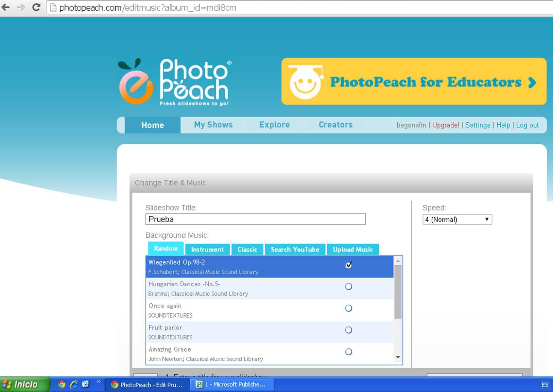Click the browser forward arrow
Image resolution: width=553 pixels, height=392 pixels.
coord(21,7)
